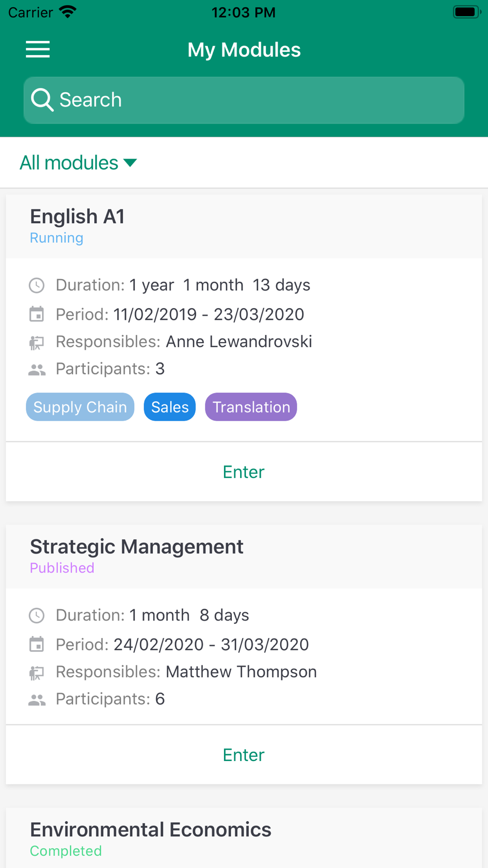
Task: Expand the All modules filter dropdown
Action: (78, 163)
